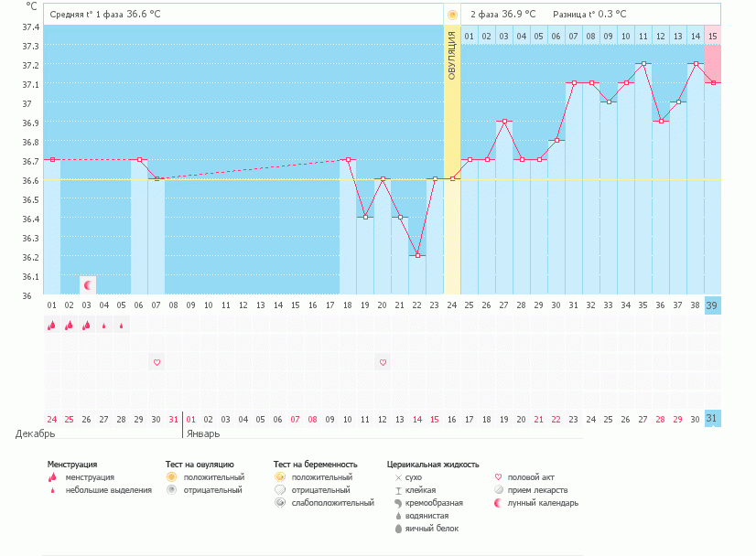Click the medication intake legend icon
Viewport: 756px width, 556px height.
(499, 490)
